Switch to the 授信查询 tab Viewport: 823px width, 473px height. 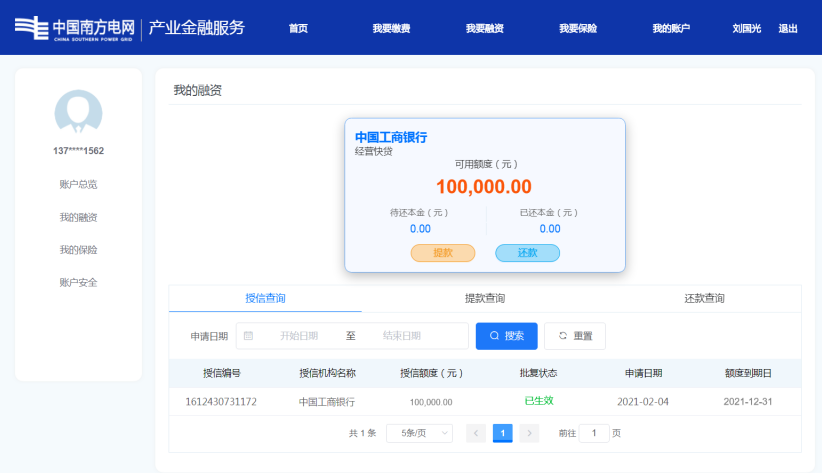pyautogui.click(x=265, y=298)
